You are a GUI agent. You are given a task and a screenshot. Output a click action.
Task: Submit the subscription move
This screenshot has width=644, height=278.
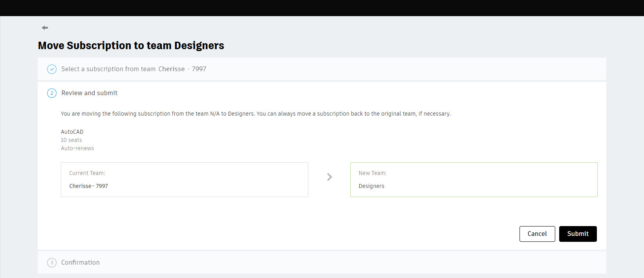[578, 234]
